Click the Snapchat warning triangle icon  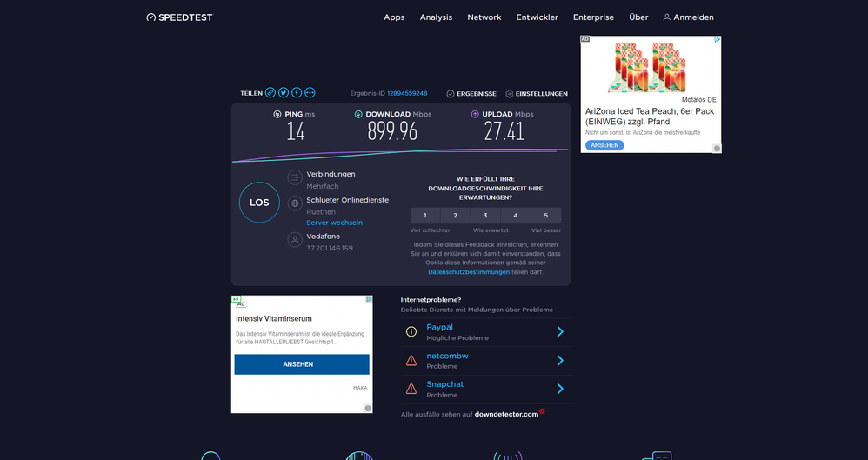click(411, 389)
